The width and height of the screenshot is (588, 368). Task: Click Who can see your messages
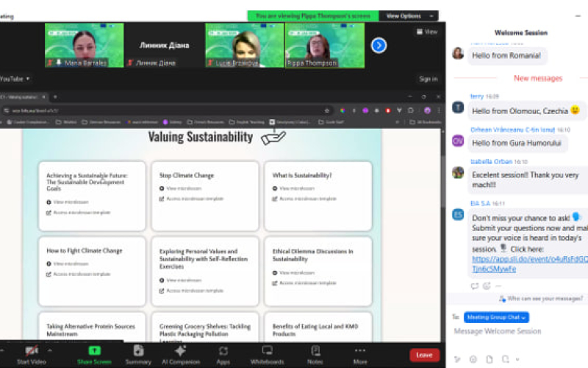pyautogui.click(x=541, y=299)
